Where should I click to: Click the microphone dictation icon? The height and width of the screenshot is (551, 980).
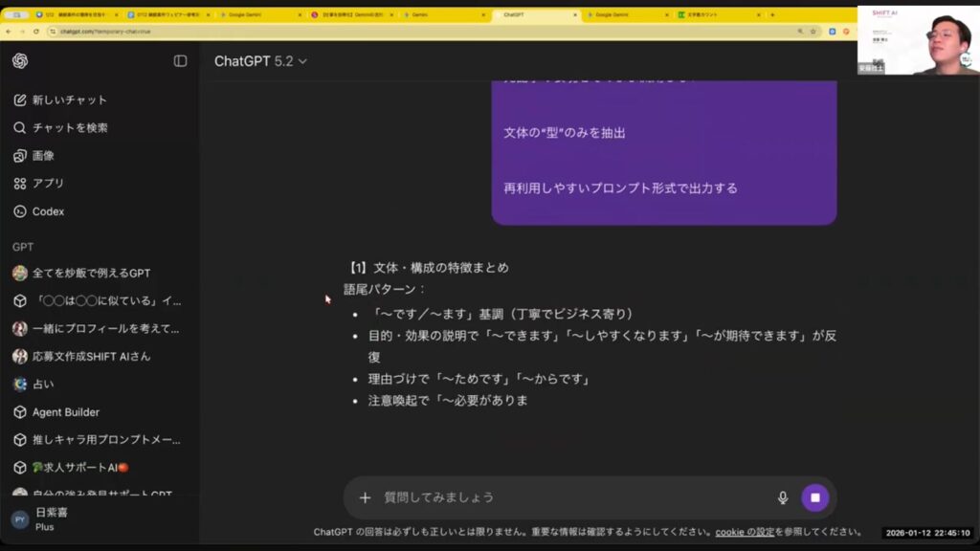point(783,497)
